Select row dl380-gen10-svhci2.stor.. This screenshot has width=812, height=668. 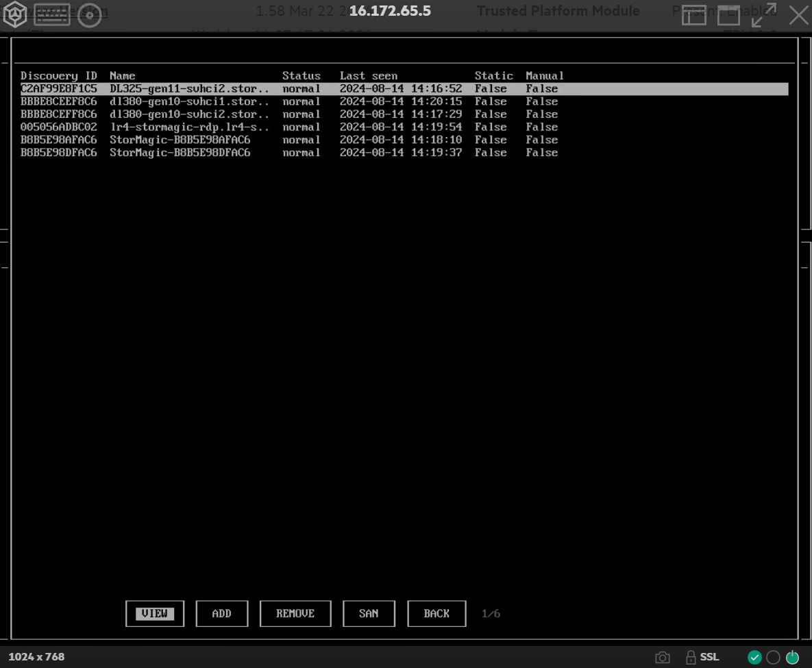point(404,114)
